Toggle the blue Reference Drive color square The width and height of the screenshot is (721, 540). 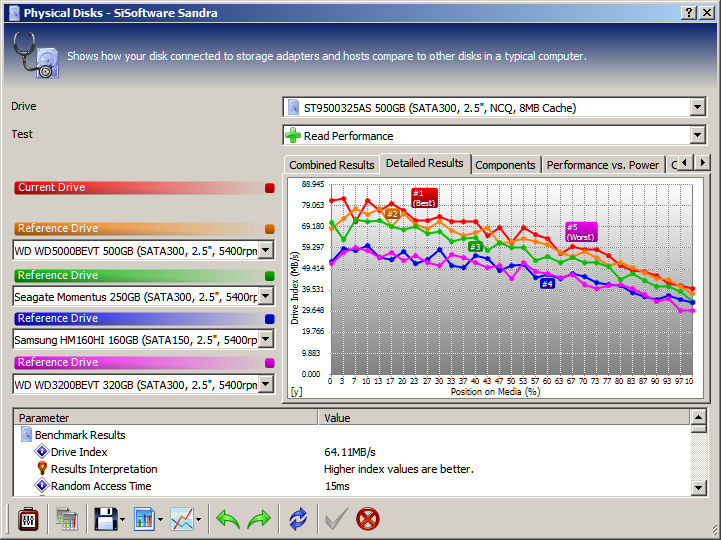pyautogui.click(x=270, y=319)
